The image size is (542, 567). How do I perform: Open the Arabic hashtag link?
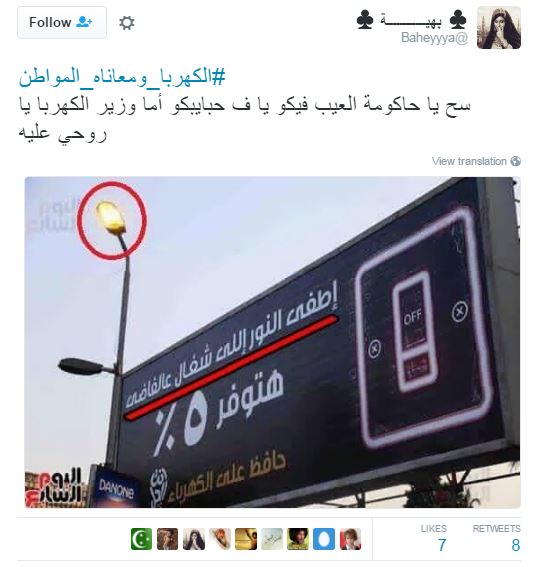coord(122,77)
